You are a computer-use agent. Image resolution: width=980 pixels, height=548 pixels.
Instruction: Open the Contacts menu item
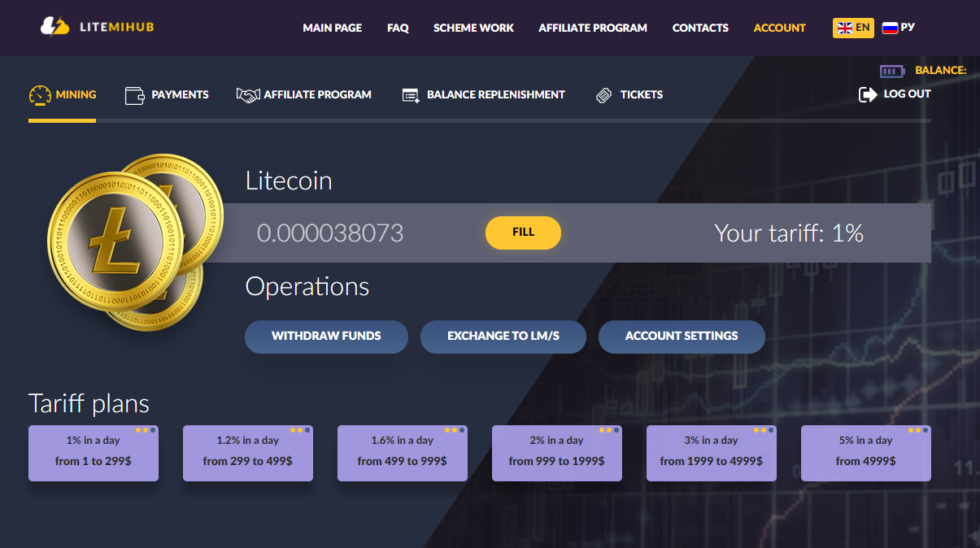point(700,28)
